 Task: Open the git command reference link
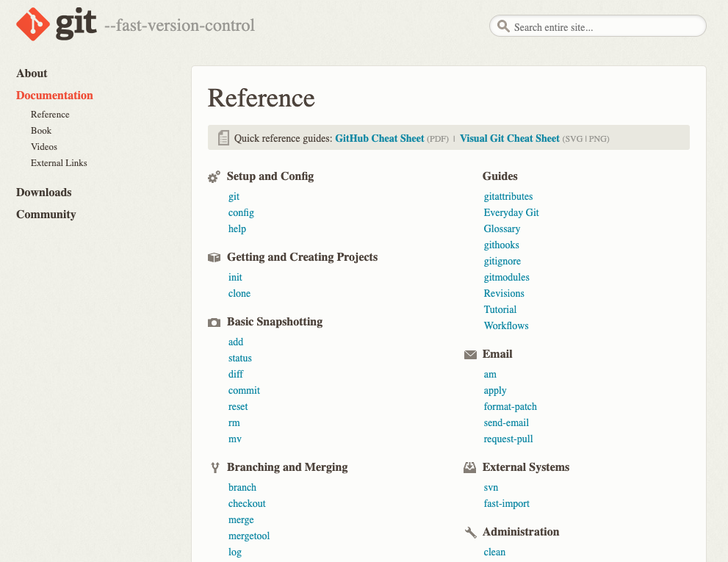234,197
